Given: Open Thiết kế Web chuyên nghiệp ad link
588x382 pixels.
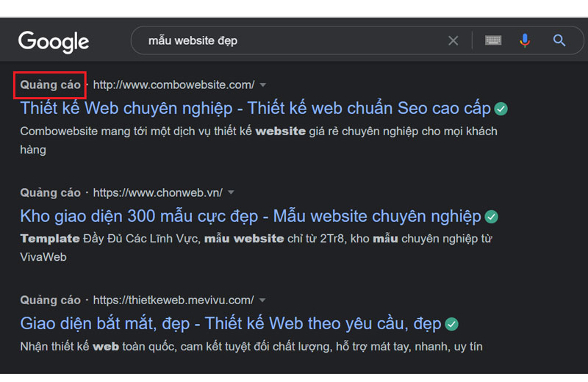Looking at the screenshot, I should click(255, 108).
